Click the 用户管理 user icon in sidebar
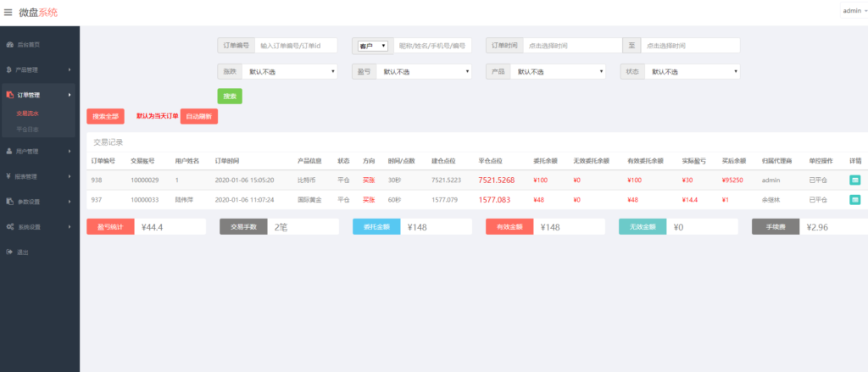Screen dimensions: 868x372 (x=9, y=152)
